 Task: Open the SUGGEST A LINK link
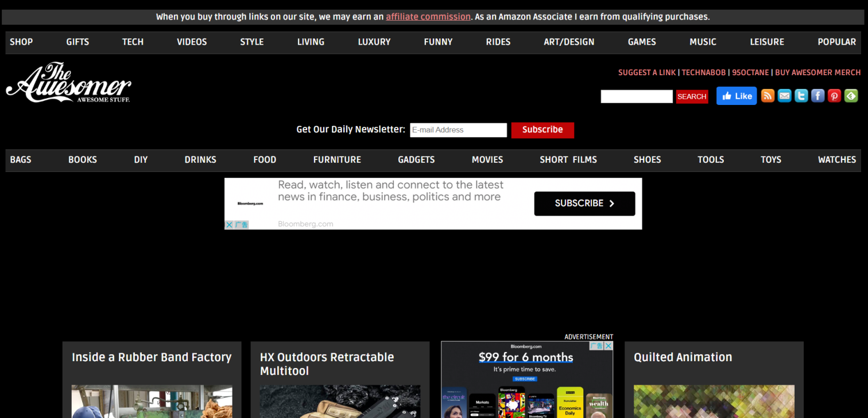click(x=647, y=73)
